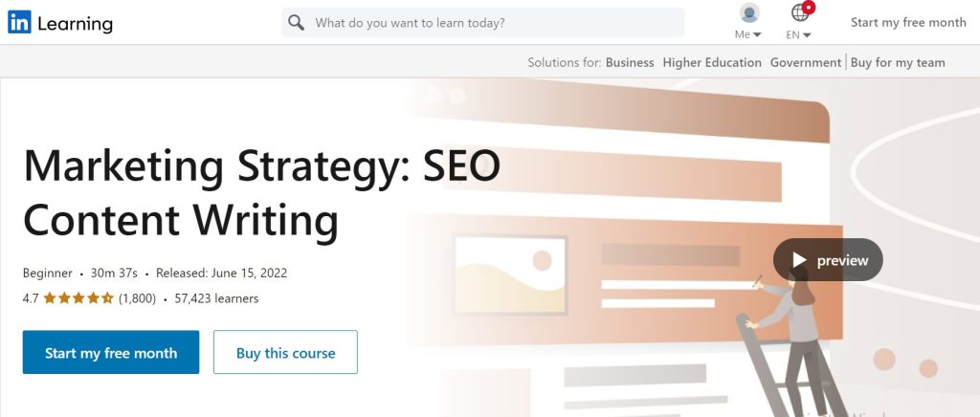This screenshot has width=980, height=417.
Task: Click the profile avatar icon
Action: coord(749,13)
